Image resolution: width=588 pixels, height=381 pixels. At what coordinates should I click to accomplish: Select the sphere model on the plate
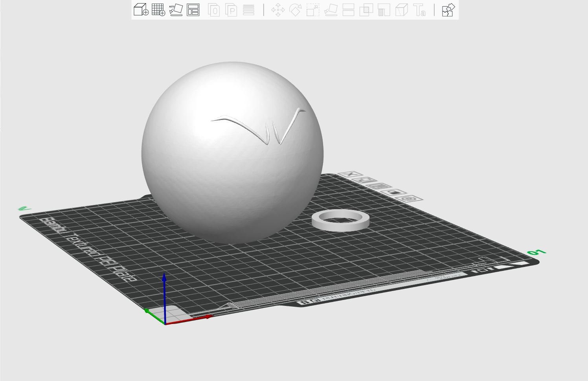pyautogui.click(x=232, y=149)
